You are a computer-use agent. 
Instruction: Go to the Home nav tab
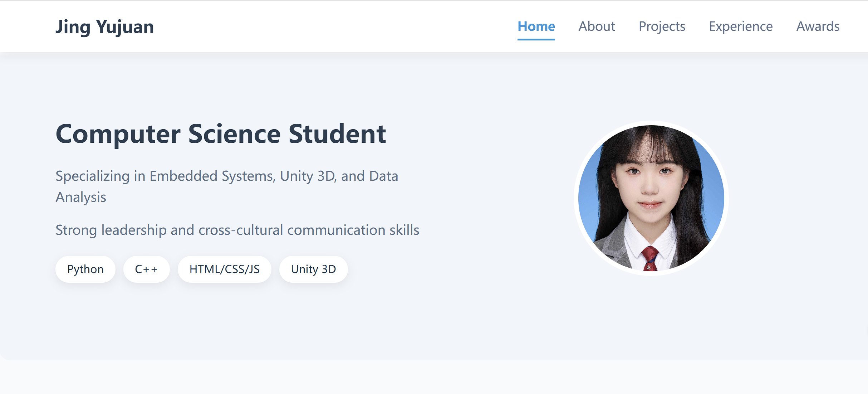(536, 26)
